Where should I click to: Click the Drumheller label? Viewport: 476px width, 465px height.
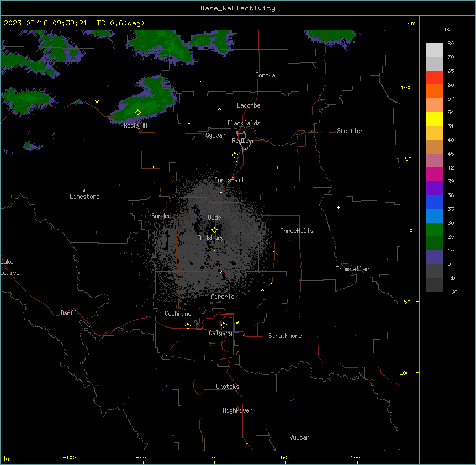click(352, 269)
